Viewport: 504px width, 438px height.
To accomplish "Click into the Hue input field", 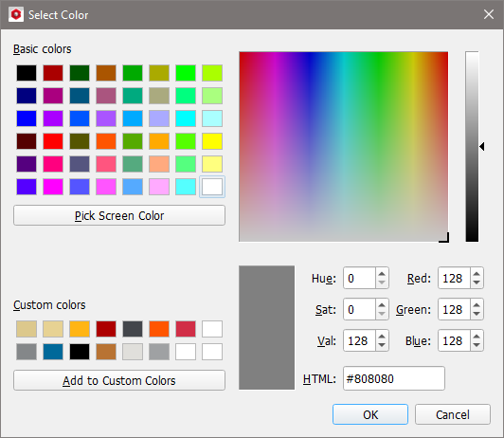I will [359, 278].
